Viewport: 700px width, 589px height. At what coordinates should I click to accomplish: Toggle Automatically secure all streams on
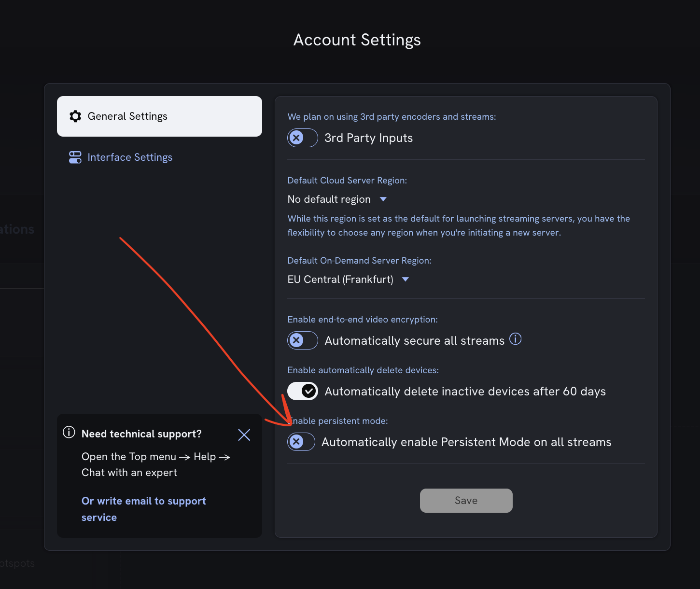[x=303, y=340]
